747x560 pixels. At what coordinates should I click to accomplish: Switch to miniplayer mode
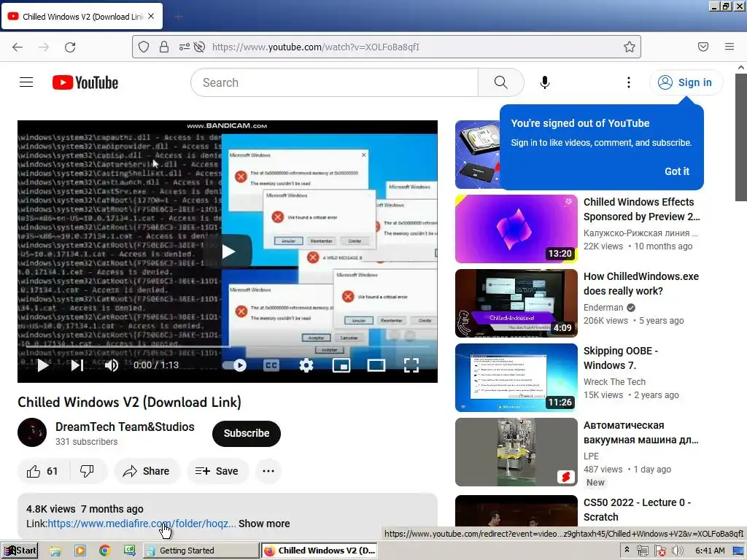341,365
